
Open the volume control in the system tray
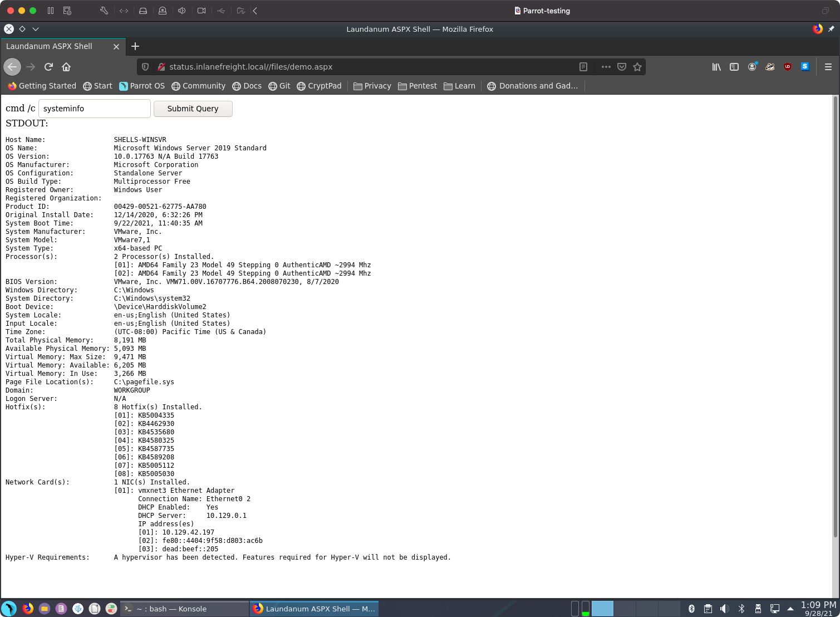pos(724,609)
